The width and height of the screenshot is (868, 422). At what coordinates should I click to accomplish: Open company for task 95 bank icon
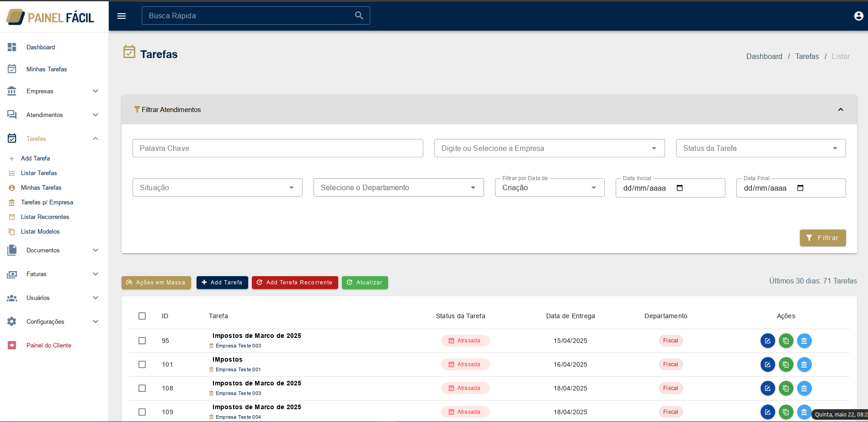coord(804,341)
